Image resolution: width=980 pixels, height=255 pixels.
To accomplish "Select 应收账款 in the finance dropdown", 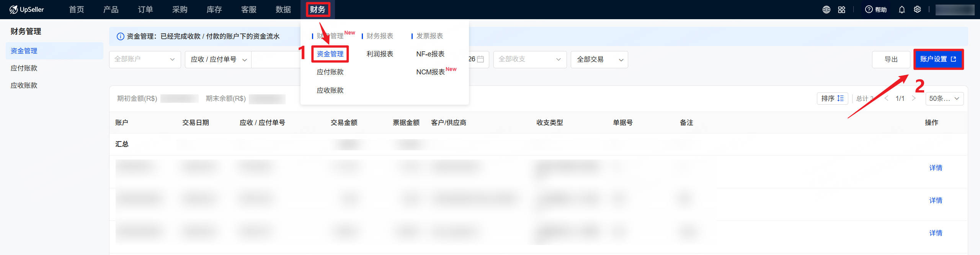I will (330, 90).
